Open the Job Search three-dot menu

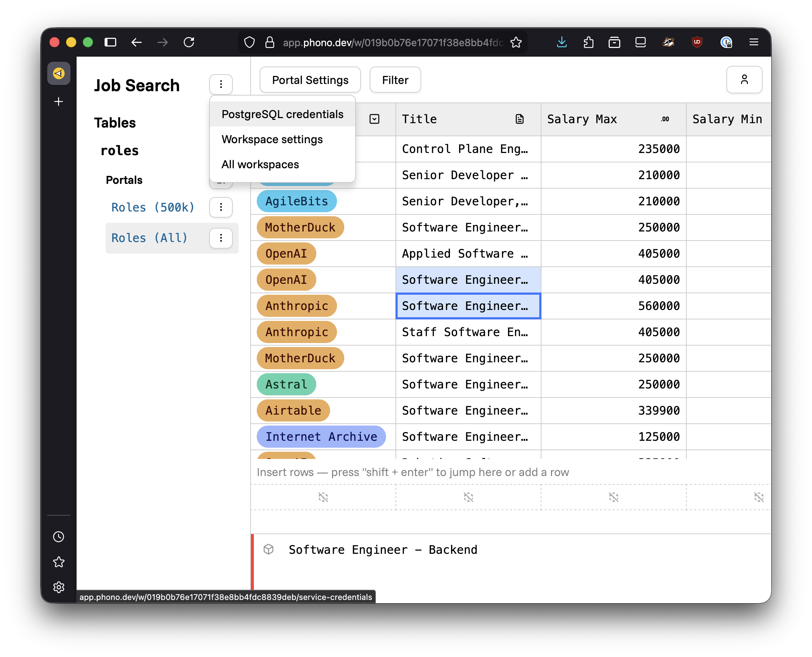tap(221, 84)
